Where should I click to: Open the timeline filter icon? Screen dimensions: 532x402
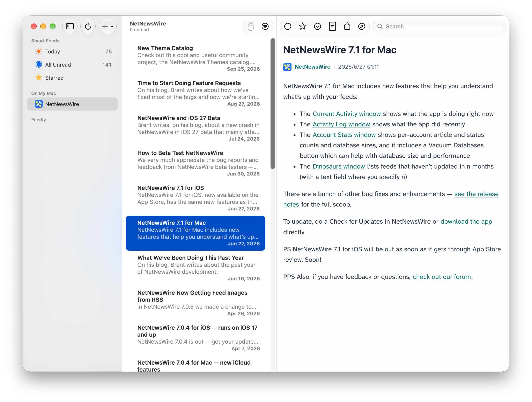tap(265, 26)
